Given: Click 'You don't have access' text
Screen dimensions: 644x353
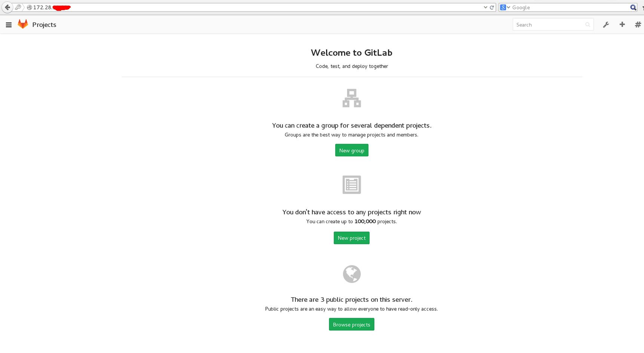Looking at the screenshot, I should tap(352, 212).
